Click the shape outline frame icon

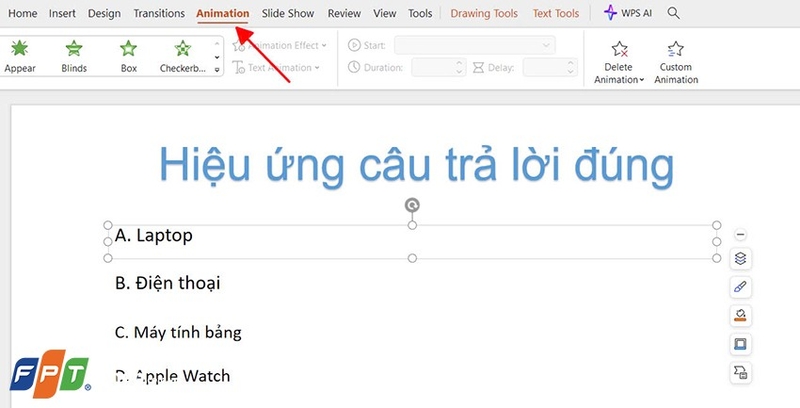click(x=740, y=344)
